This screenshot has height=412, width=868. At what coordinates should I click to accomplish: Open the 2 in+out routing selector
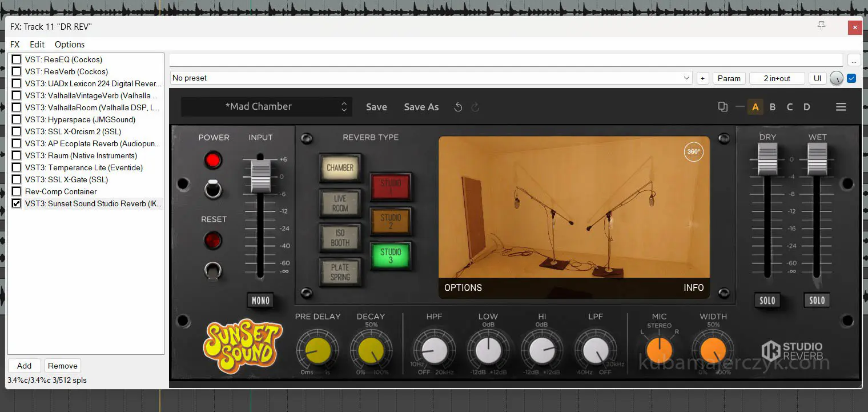pos(777,78)
